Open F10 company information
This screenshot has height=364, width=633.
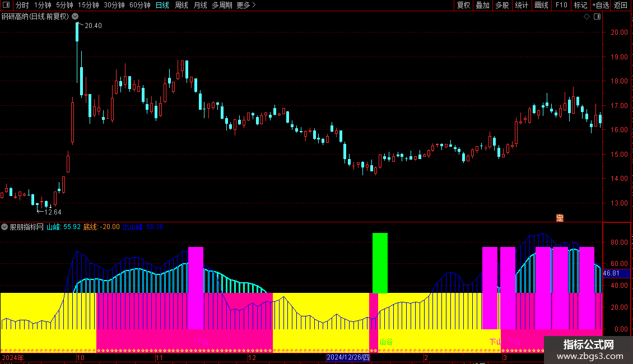click(x=561, y=5)
